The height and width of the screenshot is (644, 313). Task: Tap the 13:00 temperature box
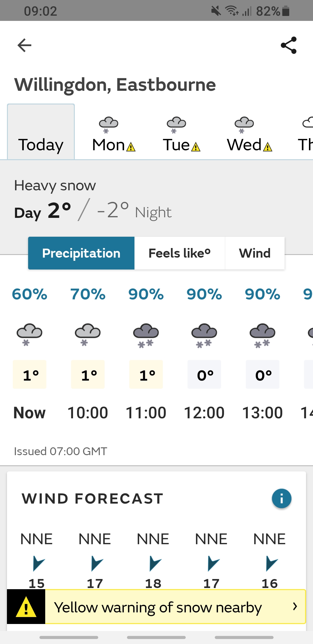[x=263, y=374]
